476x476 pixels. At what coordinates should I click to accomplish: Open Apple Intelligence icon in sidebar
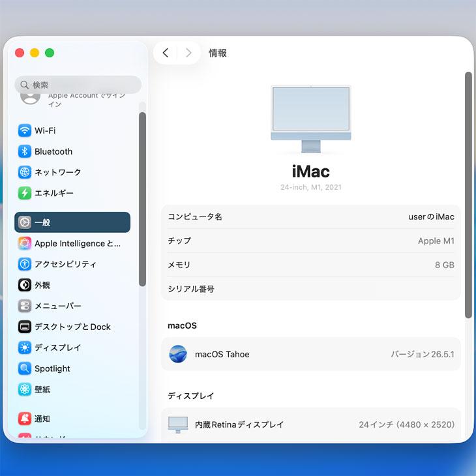(x=25, y=243)
